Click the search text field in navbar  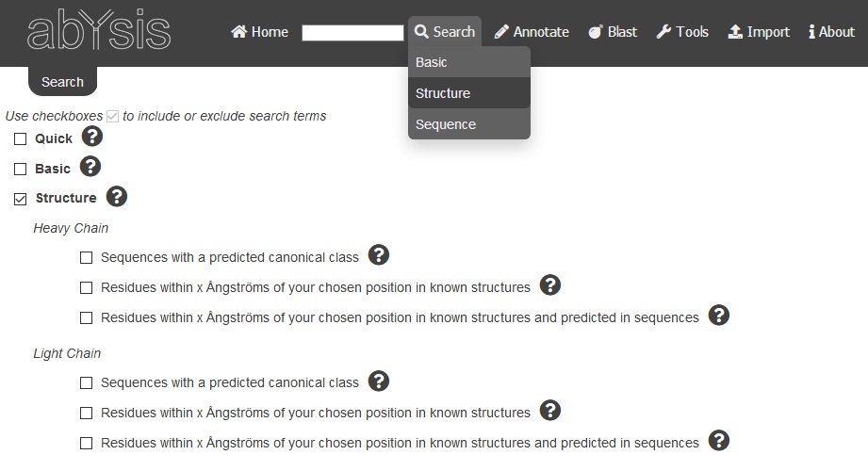pos(352,33)
